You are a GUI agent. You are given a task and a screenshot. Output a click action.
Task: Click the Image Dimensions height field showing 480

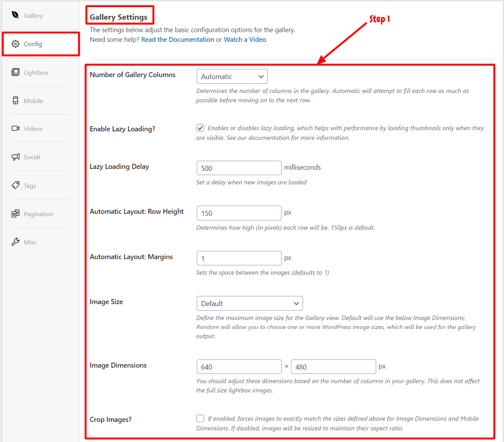(x=334, y=367)
